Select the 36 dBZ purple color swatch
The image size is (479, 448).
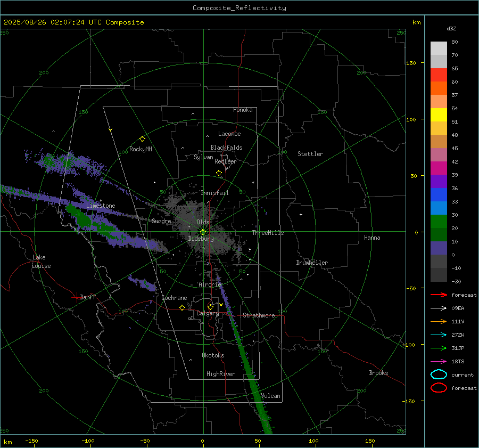pyautogui.click(x=439, y=181)
